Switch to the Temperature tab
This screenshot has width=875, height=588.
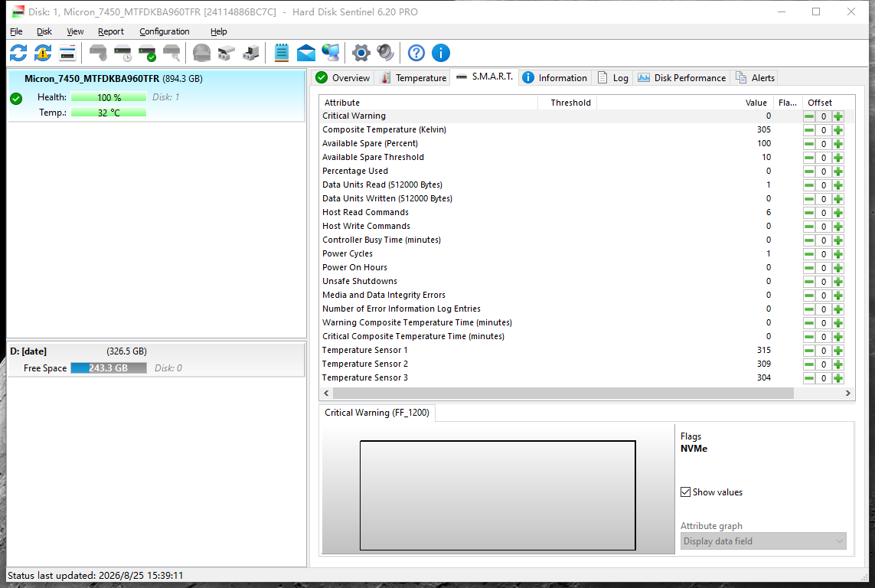click(413, 77)
